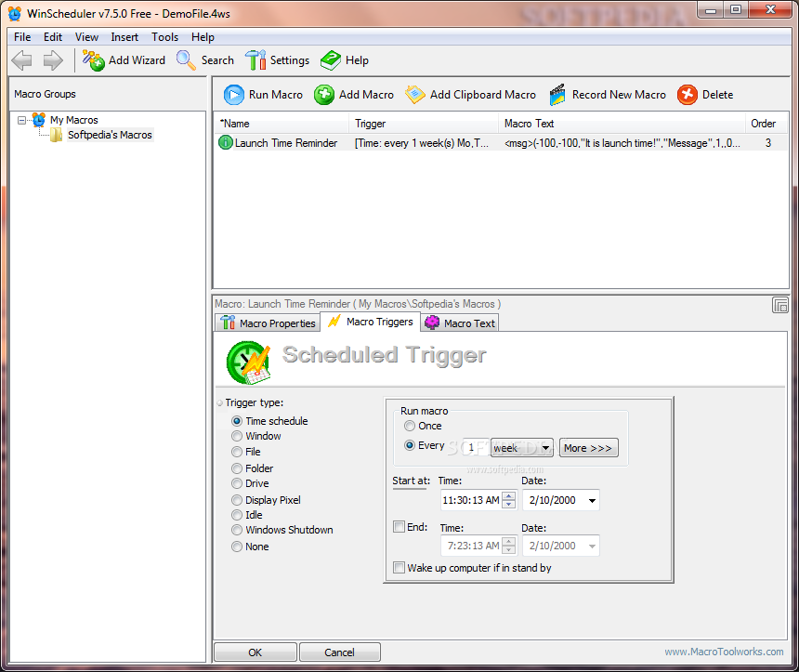799x672 pixels.
Task: Choose Run macro Every option
Action: tap(410, 445)
